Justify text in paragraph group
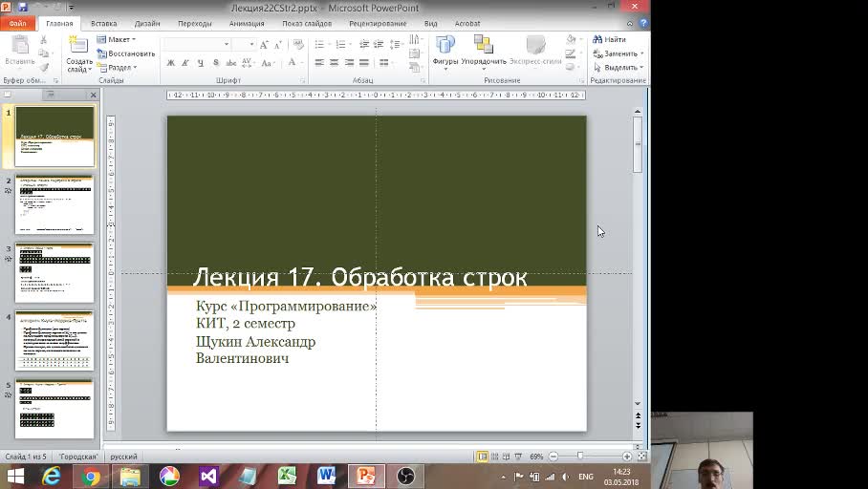Screen dimensions: 868x489 [364, 62]
